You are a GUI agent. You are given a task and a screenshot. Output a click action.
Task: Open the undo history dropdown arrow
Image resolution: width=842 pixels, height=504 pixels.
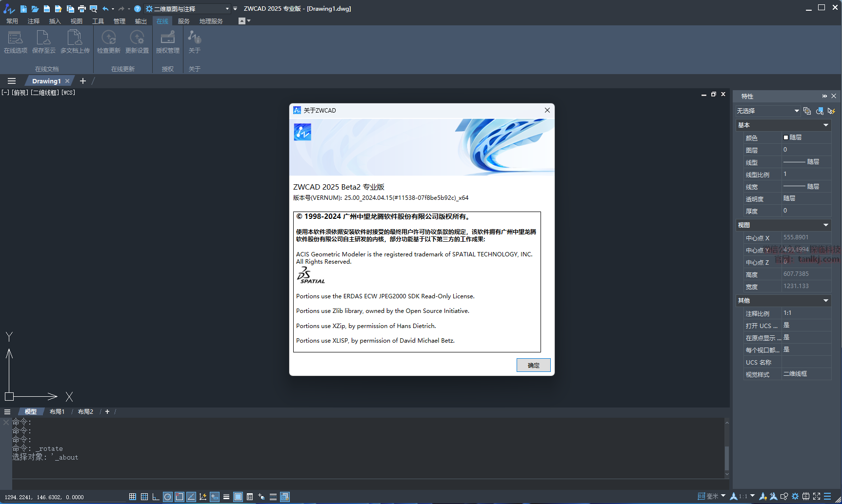click(113, 9)
